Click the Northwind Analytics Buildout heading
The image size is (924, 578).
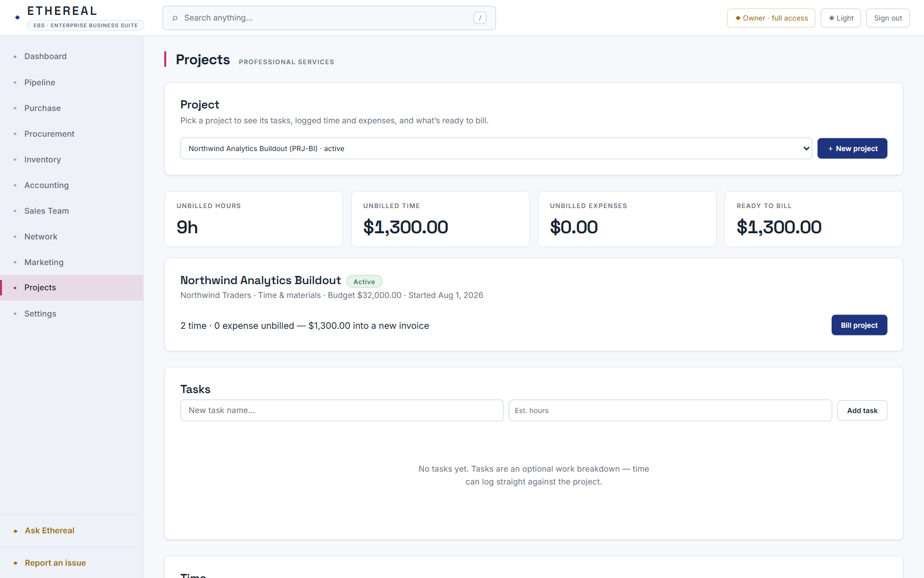[x=261, y=281]
